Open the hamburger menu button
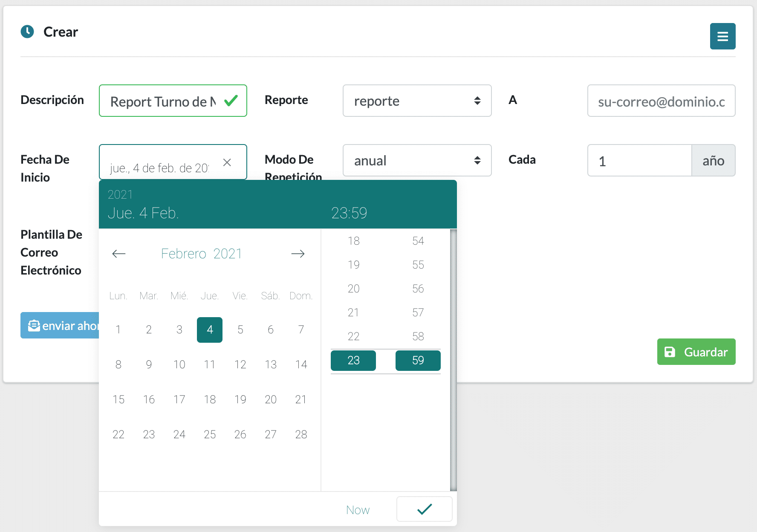Viewport: 757px width, 532px height. [722, 36]
